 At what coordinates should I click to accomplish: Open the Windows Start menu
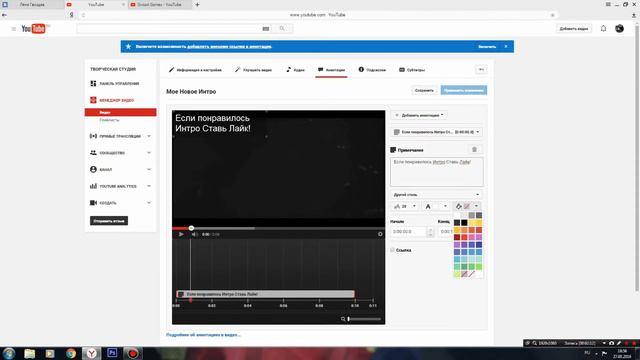[x=9, y=353]
